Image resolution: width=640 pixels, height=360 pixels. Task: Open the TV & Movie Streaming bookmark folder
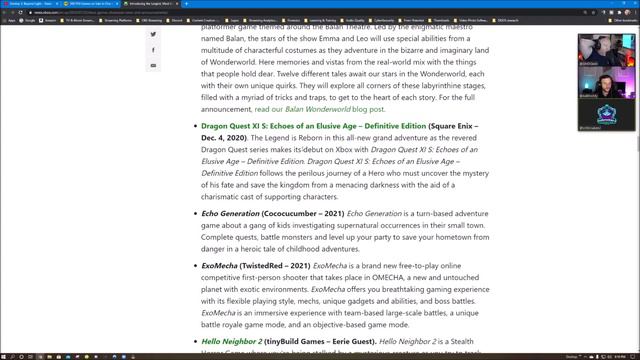pyautogui.click(x=77, y=20)
